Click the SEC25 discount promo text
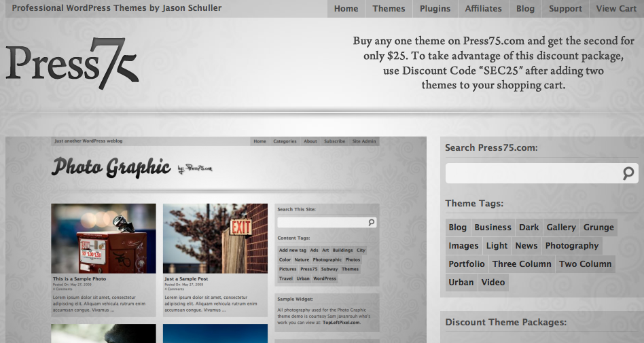This screenshot has width=644, height=343. click(493, 63)
